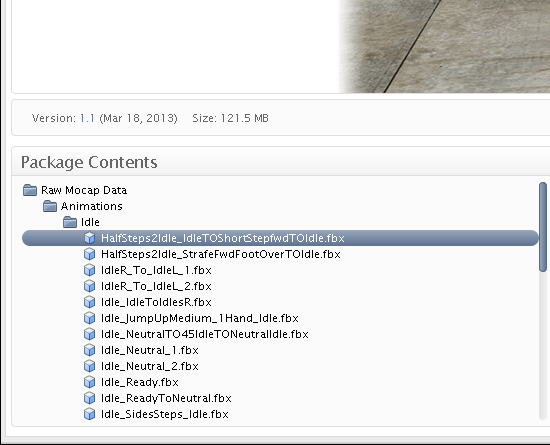Click cube icon of HalfSteps2Idle_StrafeFwdFootOverTOIdle.fbx
Image resolution: width=550 pixels, height=445 pixels.
(x=89, y=254)
